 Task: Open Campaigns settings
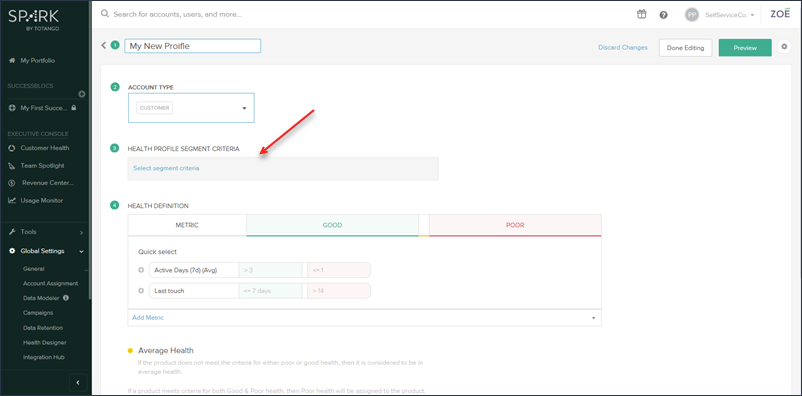[38, 313]
